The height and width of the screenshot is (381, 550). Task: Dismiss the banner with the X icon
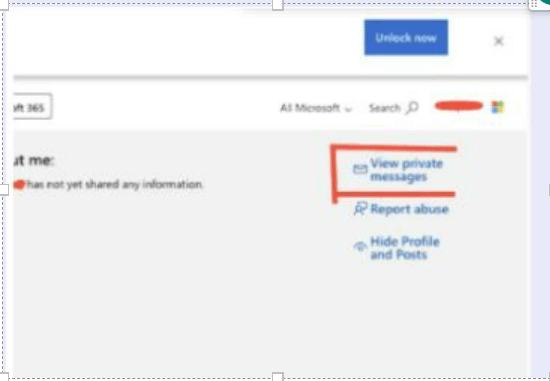tap(498, 41)
